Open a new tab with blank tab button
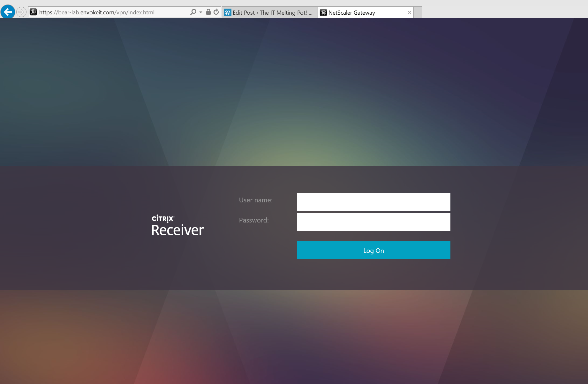The width and height of the screenshot is (588, 384). coord(418,12)
